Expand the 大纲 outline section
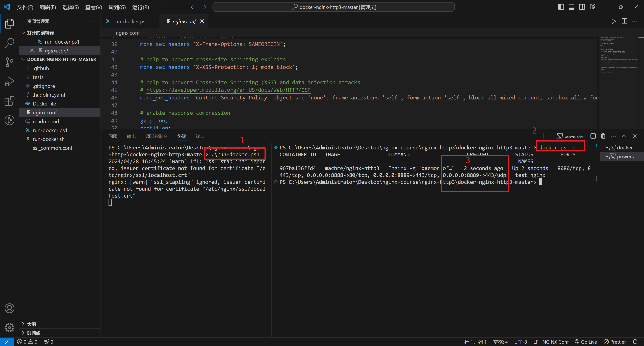644x346 pixels. click(60, 324)
